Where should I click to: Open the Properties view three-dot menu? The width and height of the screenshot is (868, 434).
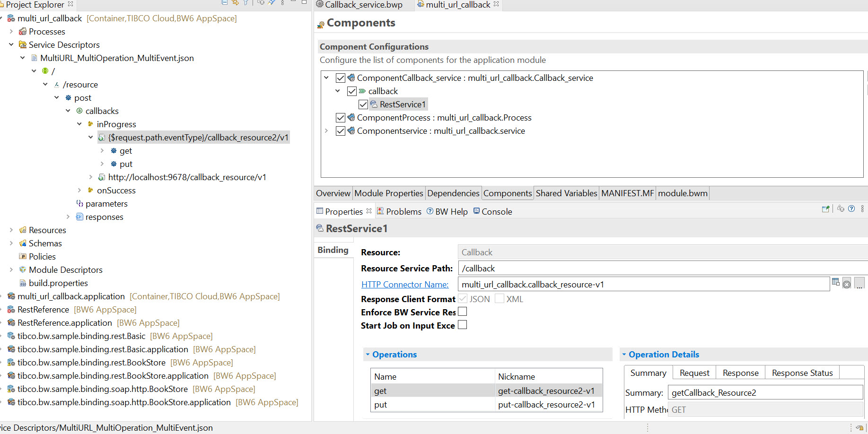[862, 209]
